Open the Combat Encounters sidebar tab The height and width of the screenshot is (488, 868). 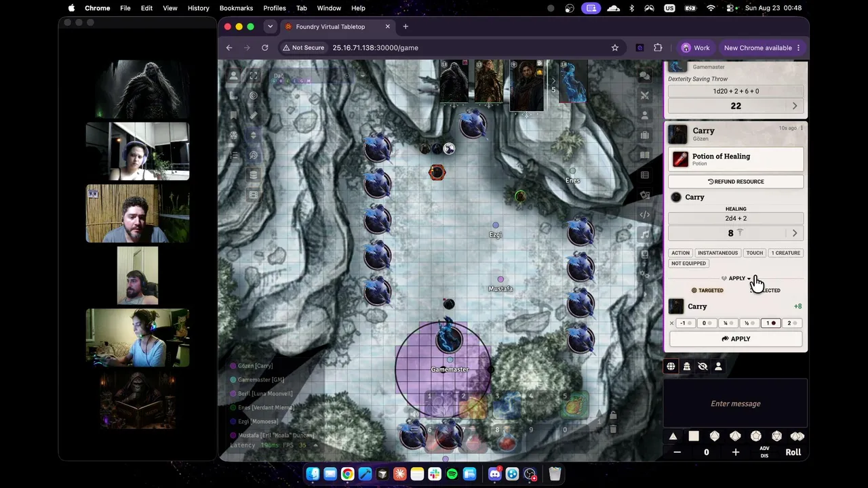pos(645,96)
